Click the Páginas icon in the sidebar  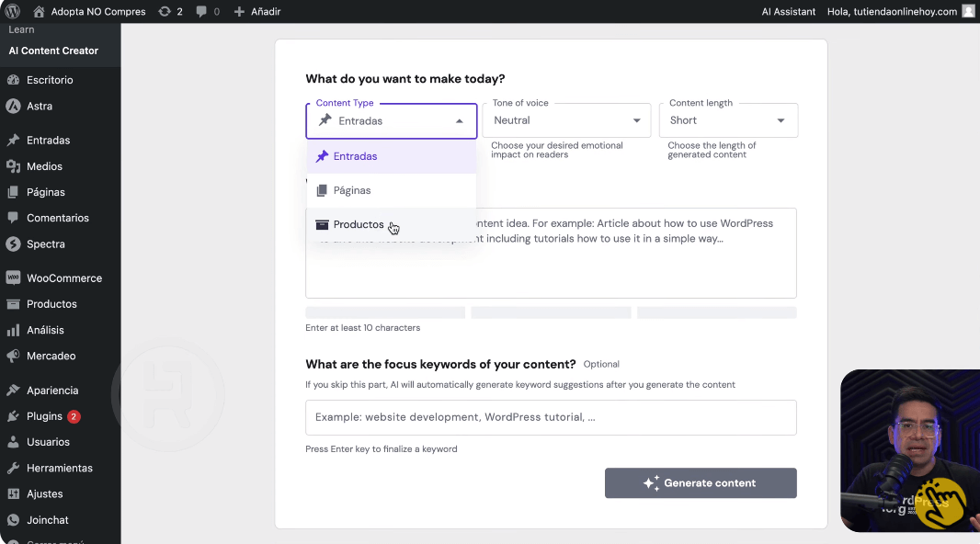13,192
